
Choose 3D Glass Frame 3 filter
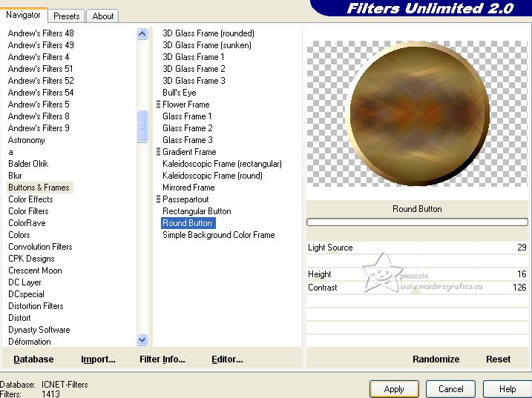tap(194, 81)
